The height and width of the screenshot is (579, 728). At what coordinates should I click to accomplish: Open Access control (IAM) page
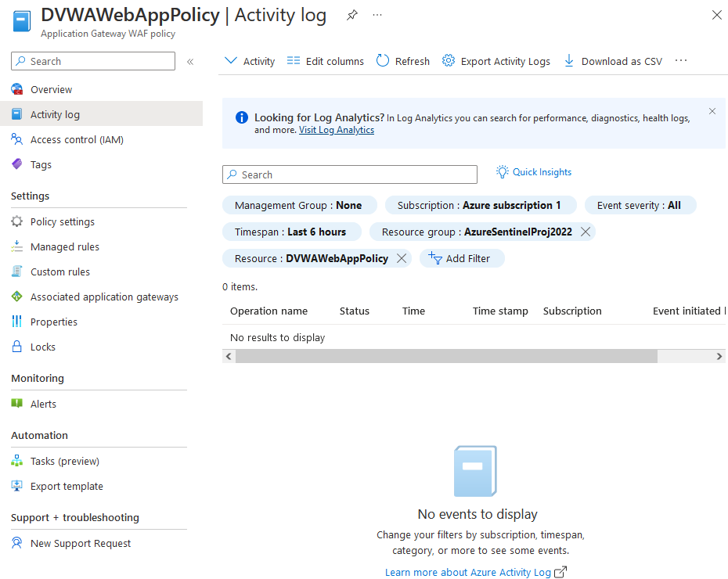[76, 139]
